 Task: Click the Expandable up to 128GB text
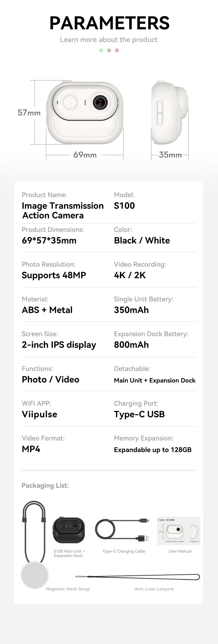click(153, 450)
